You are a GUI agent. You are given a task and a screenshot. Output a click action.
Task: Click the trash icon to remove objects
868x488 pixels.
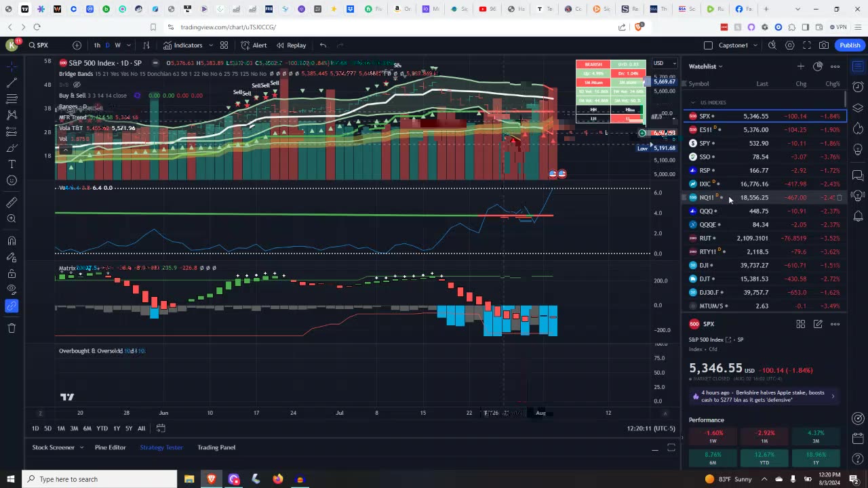(x=12, y=328)
